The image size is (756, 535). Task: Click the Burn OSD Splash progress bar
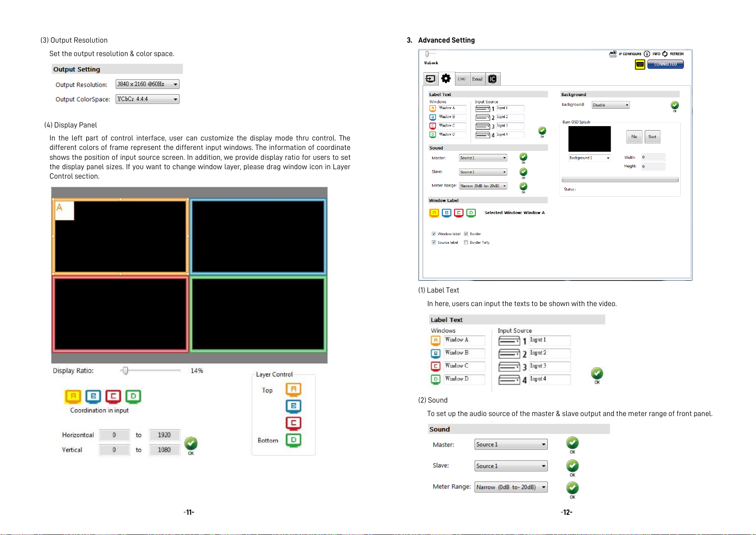point(620,180)
